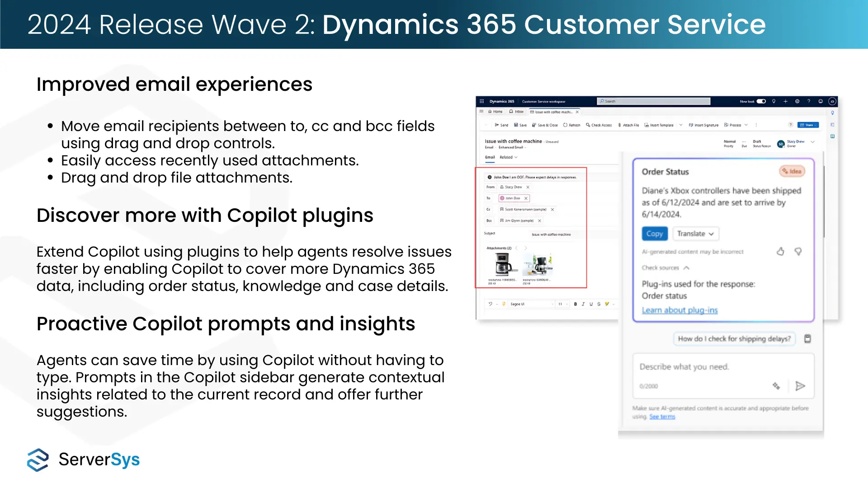Click the Stacy Drew owner link

click(x=796, y=141)
